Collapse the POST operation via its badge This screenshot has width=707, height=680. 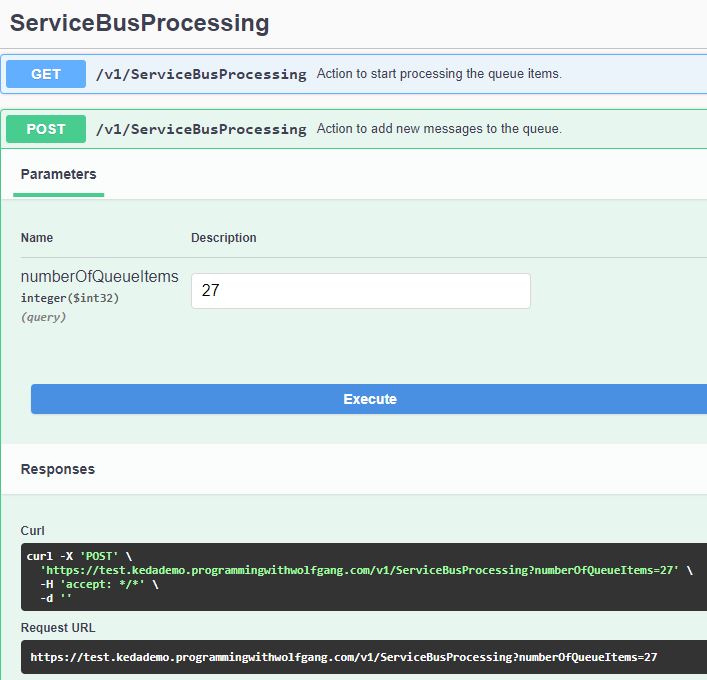pos(46,129)
